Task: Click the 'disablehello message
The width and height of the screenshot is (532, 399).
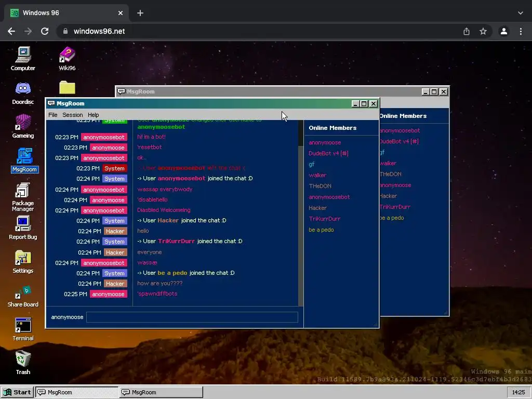Action: (x=152, y=199)
